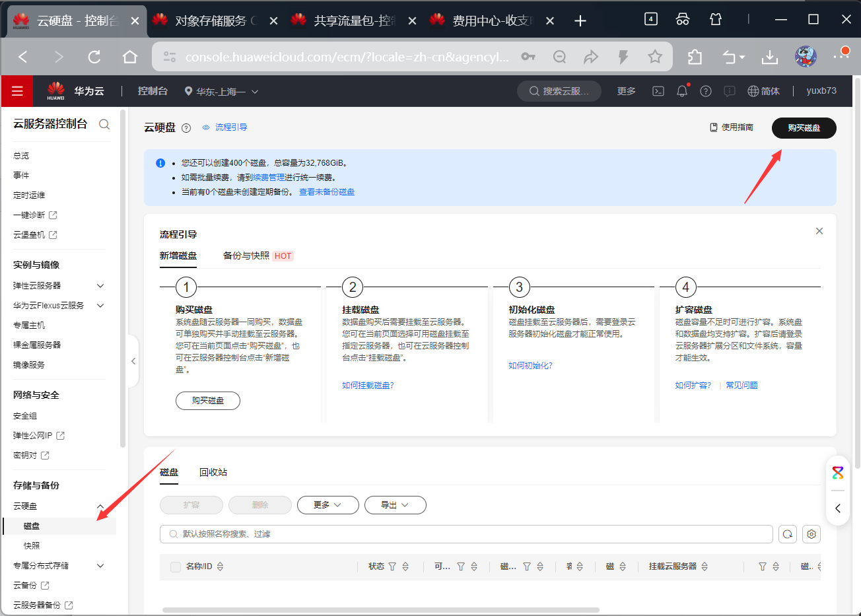
Task: Open the 如何挂载磁盘? link
Action: click(368, 386)
